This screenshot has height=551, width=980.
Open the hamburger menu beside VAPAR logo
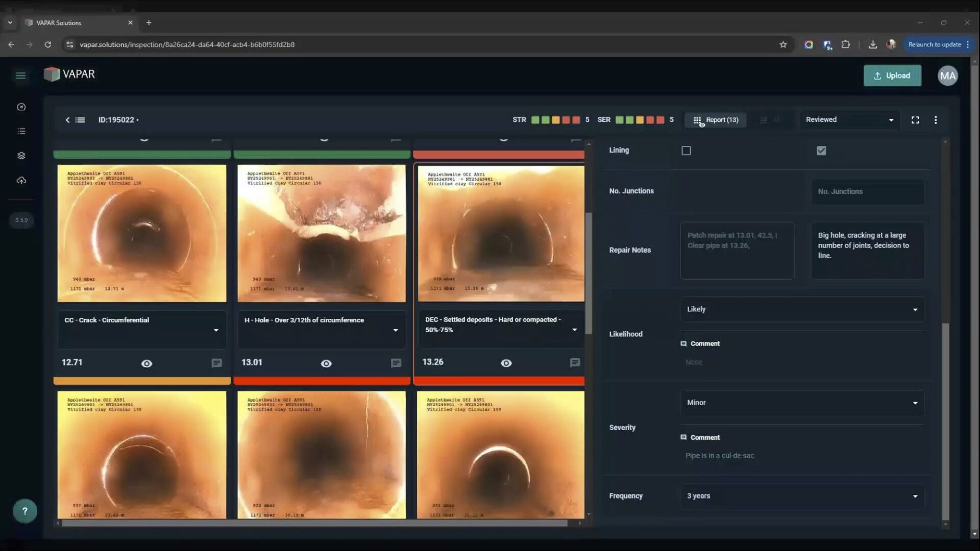[x=20, y=76]
